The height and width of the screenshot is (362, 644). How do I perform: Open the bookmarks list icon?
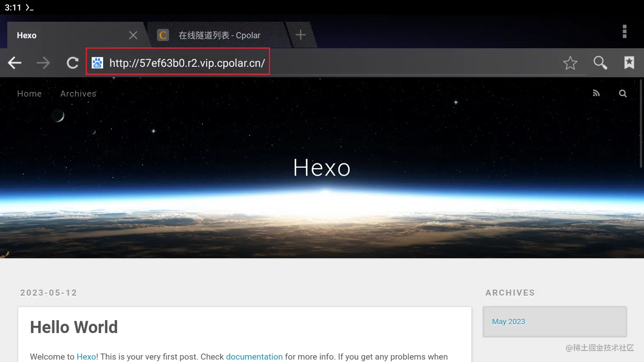[x=629, y=63]
